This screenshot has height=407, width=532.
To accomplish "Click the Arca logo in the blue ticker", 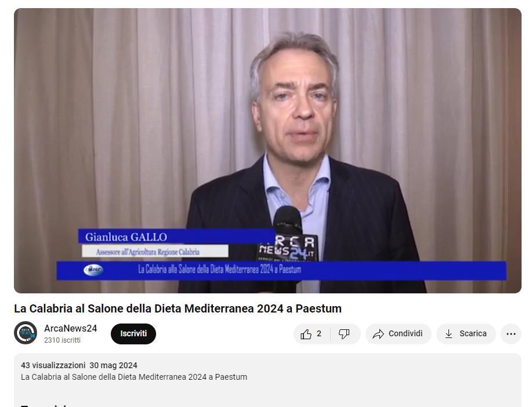I will click(93, 270).
